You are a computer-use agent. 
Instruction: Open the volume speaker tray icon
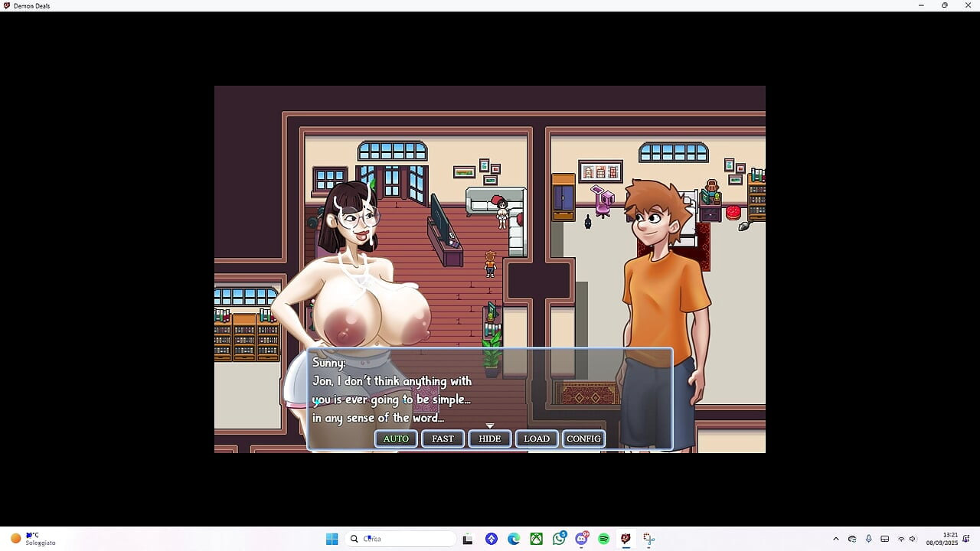(913, 539)
